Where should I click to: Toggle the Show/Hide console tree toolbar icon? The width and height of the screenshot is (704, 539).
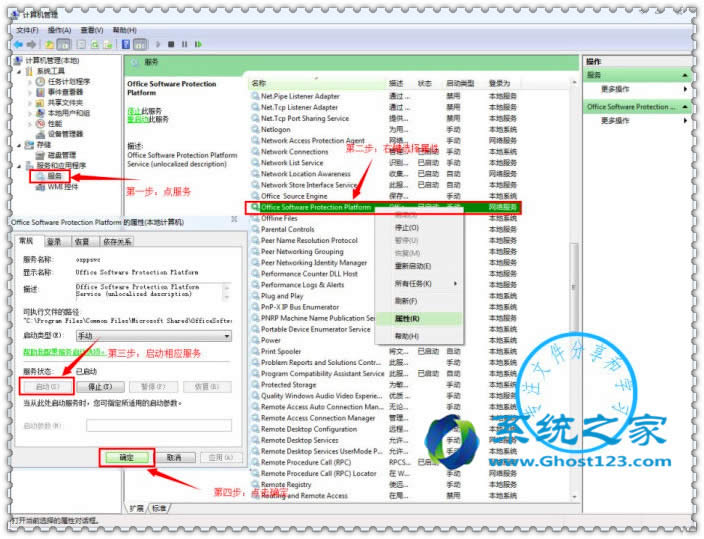(64, 44)
